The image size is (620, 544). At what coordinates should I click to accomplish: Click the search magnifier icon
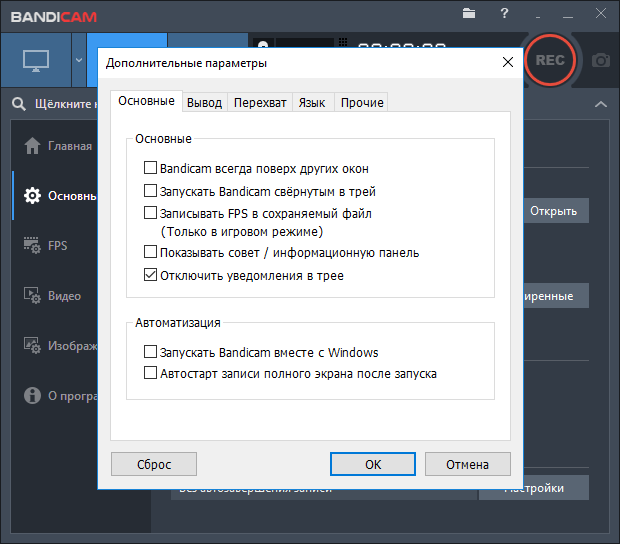(x=19, y=104)
